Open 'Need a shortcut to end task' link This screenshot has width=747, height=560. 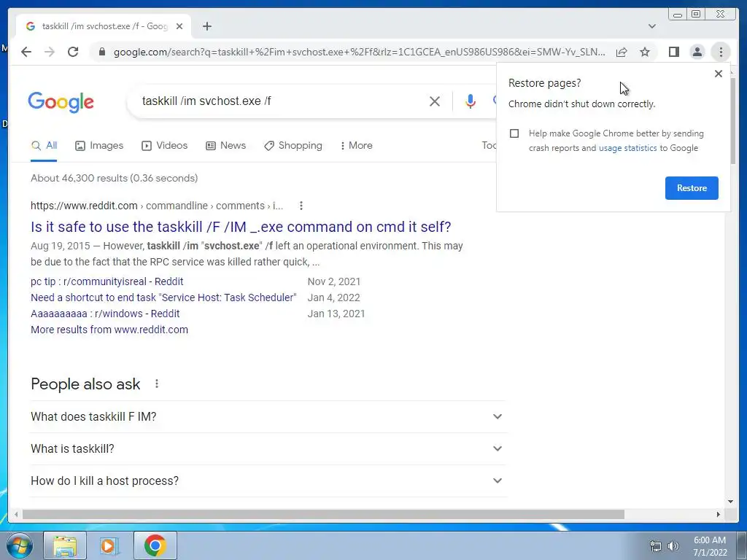[163, 297]
